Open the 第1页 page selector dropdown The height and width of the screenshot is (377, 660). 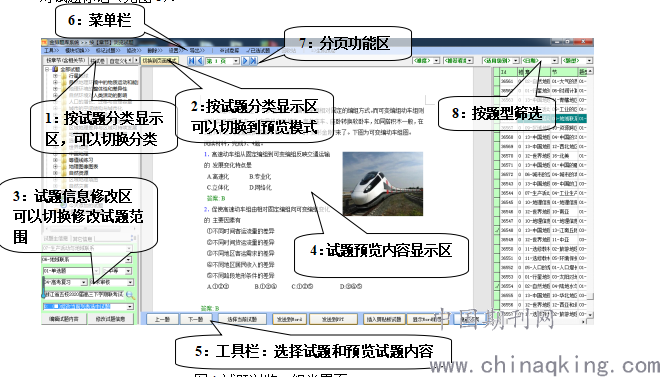point(236,61)
